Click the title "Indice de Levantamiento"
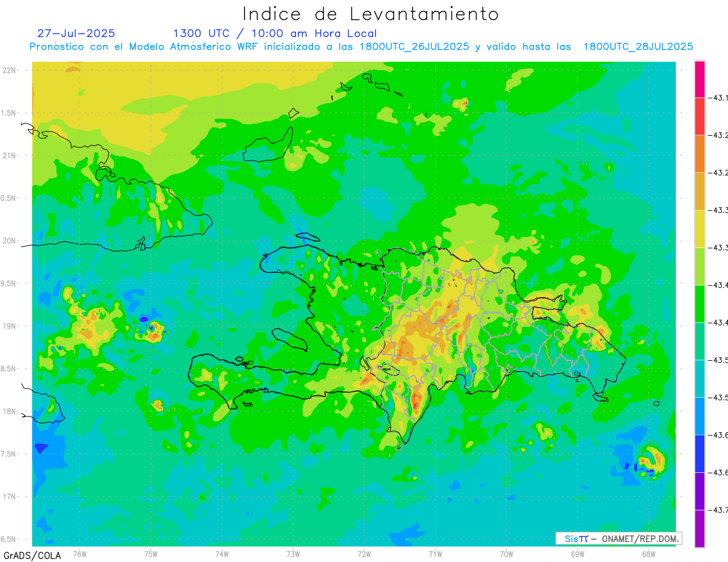Image resolution: width=728 pixels, height=562 pixels. coord(371,13)
